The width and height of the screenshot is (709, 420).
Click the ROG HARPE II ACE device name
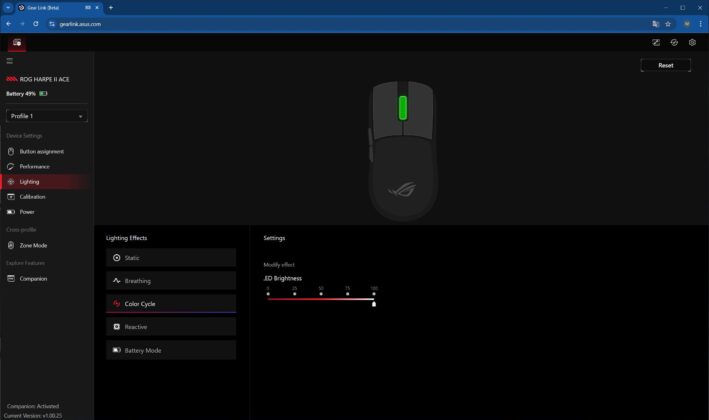(44, 79)
